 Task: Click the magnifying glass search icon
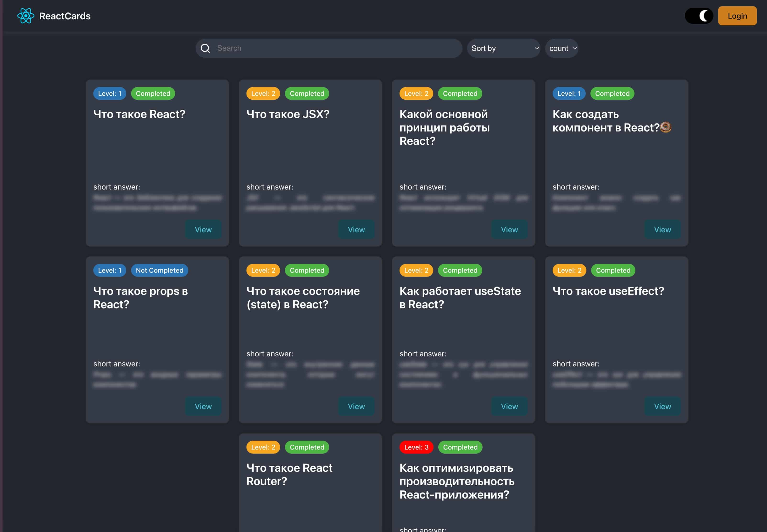pos(205,48)
